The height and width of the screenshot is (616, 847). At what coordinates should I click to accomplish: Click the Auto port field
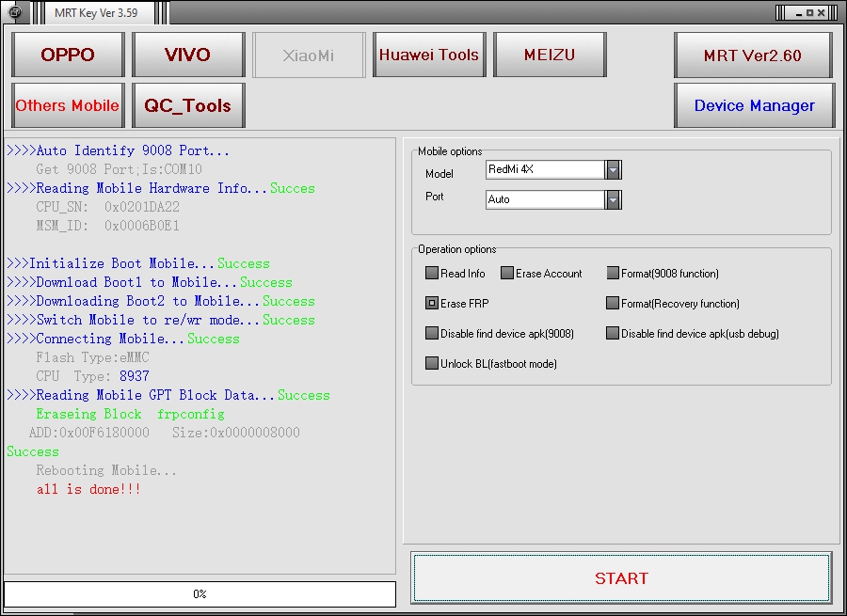click(545, 199)
